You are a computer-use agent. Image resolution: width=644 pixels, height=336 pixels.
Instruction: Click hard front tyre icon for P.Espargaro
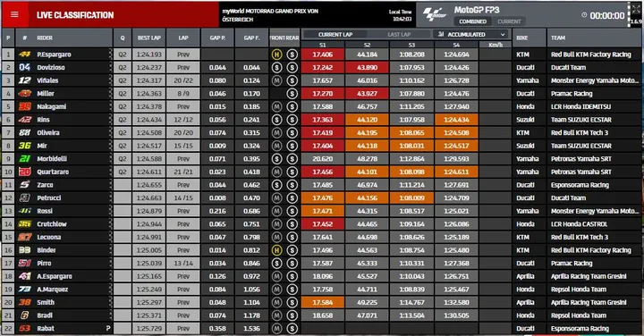[276, 55]
